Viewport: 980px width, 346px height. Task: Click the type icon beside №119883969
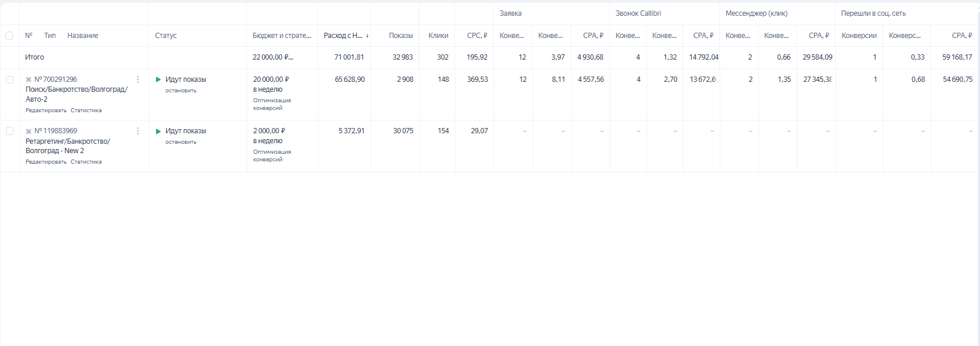(29, 131)
